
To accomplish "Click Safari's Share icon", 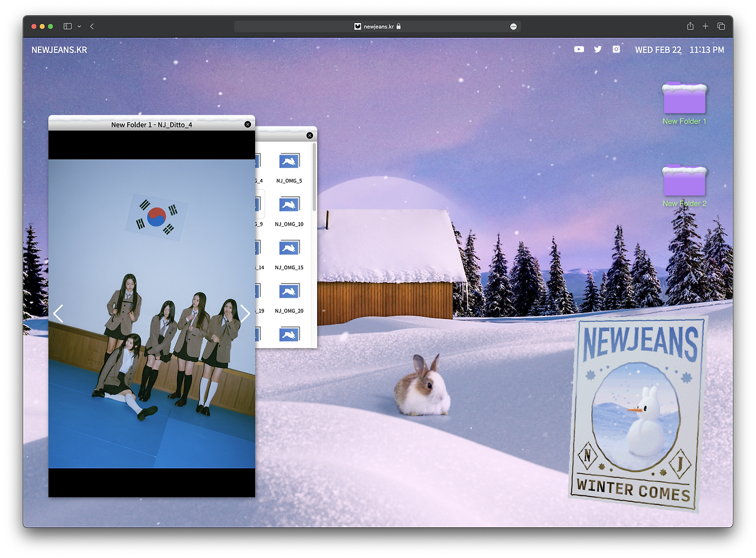I will pos(690,27).
